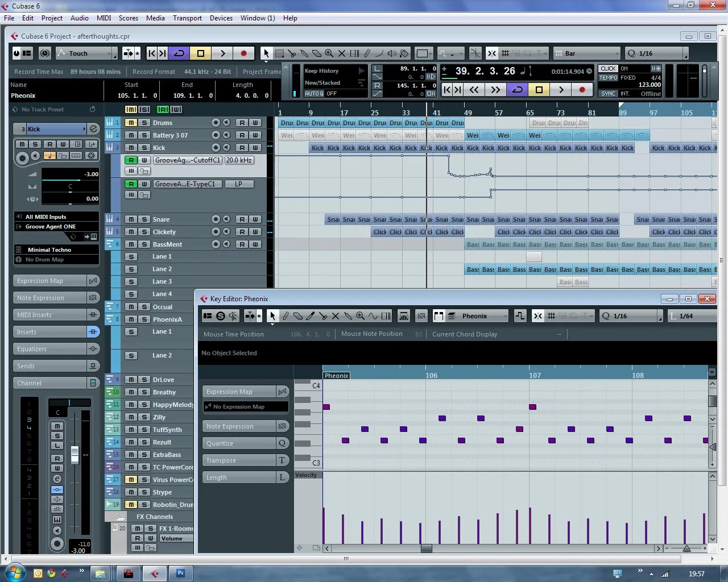Select the Play speaker tool in main toolbar
The height and width of the screenshot is (582, 728).
point(392,53)
